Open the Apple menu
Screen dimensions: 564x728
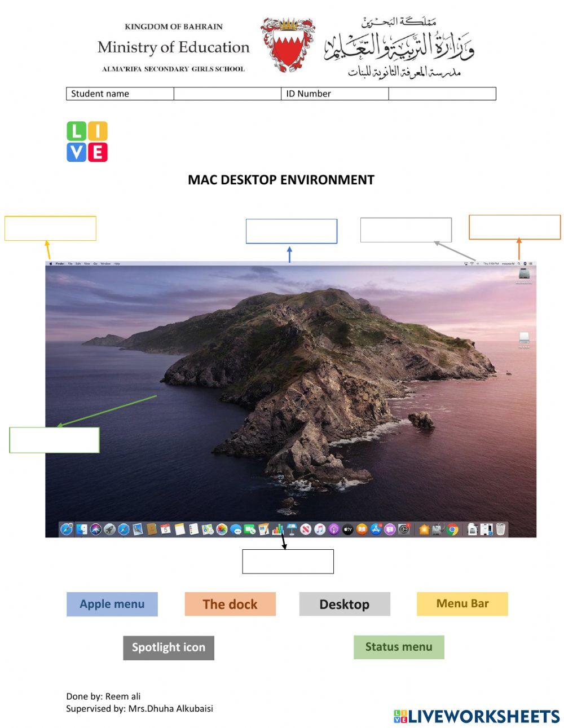(x=51, y=263)
